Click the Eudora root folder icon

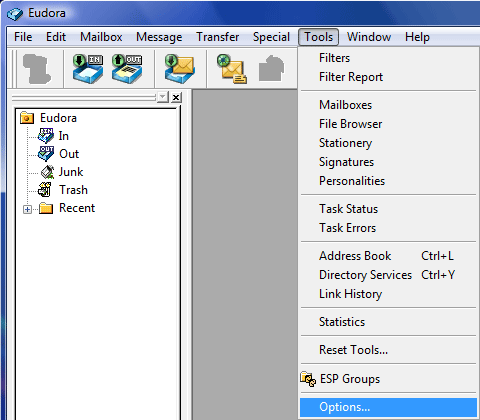[27, 118]
